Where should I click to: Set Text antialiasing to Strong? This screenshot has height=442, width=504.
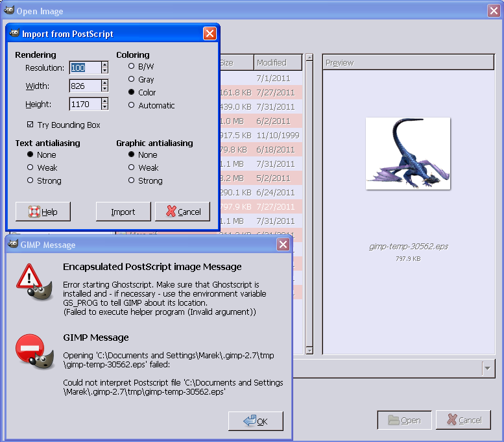(x=44, y=181)
